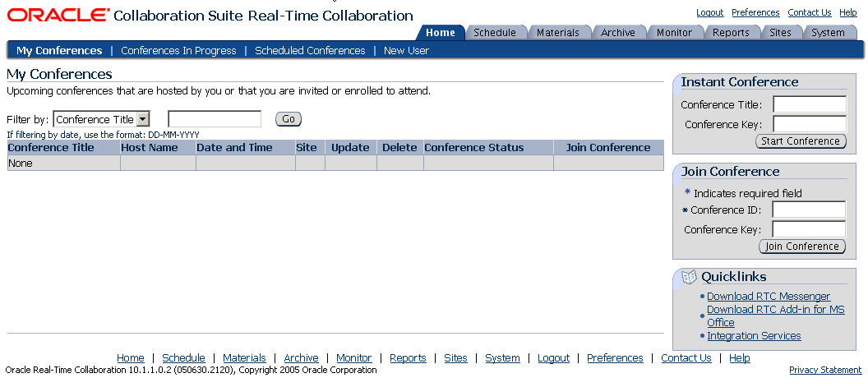Click the Update column header
This screenshot has width=868, height=387.
click(350, 148)
